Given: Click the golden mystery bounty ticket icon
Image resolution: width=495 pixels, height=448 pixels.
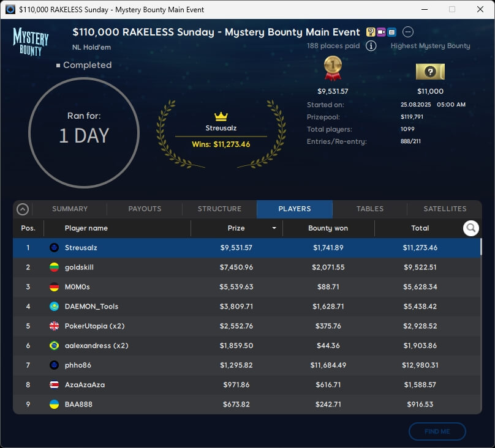Looking at the screenshot, I should tap(430, 72).
